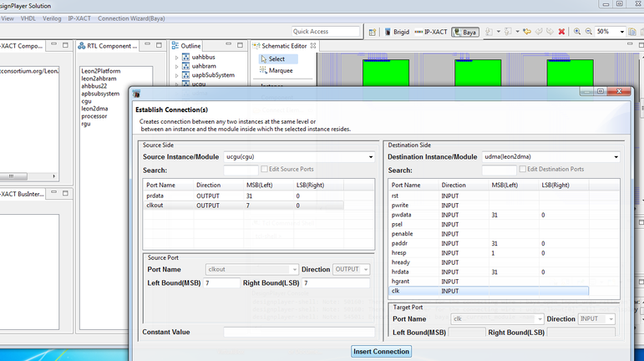644x361 pixels.
Task: Open Target Port Name clk dropdown
Action: point(540,319)
